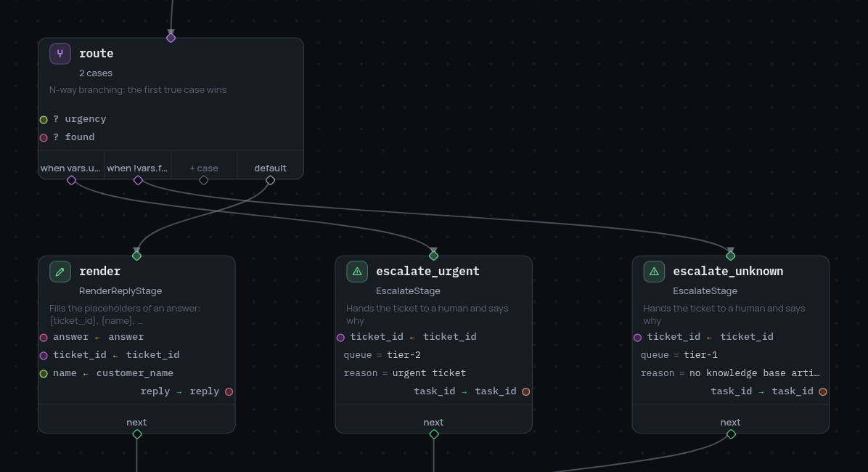Screen dimensions: 868x472
Task: Click the answer input port on render
Action: (x=44, y=338)
